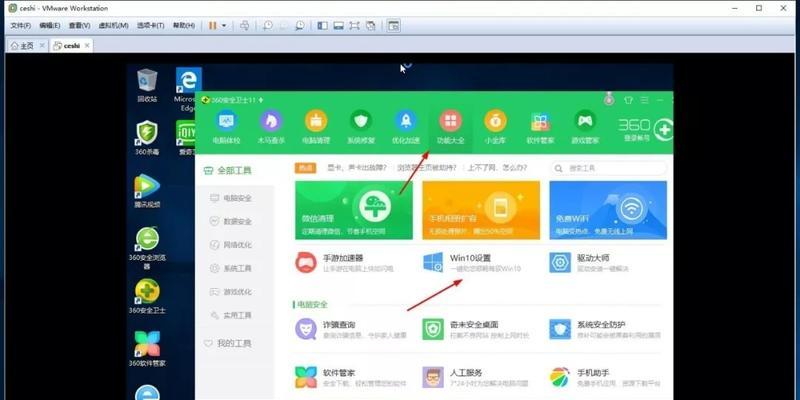800x400 pixels.
Task: Open Win10设置 tool
Action: coord(471,262)
